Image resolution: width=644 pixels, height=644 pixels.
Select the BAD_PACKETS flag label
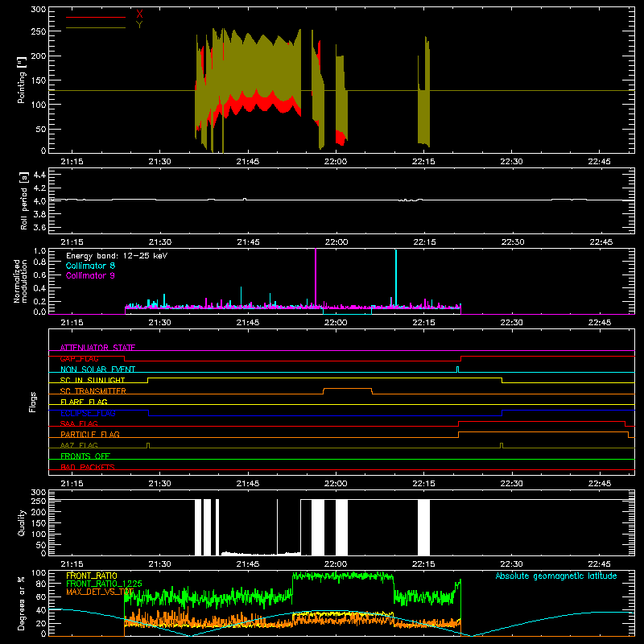[88, 467]
